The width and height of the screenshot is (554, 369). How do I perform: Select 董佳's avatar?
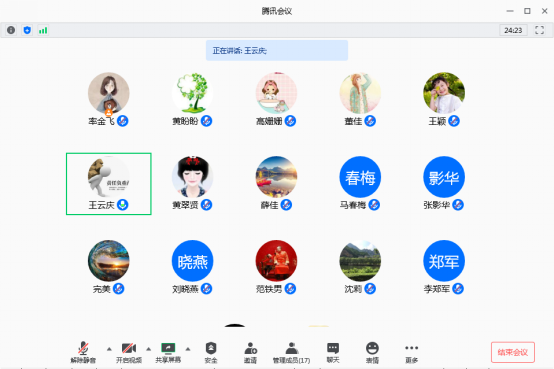pyautogui.click(x=360, y=93)
